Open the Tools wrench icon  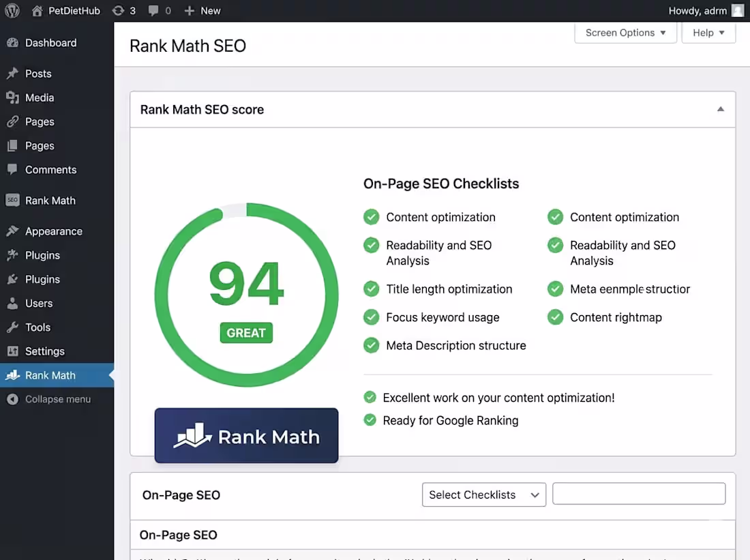(x=13, y=327)
